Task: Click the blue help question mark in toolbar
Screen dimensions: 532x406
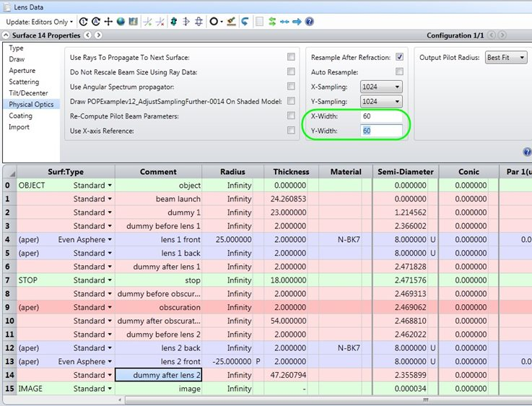Action: pyautogui.click(x=309, y=22)
